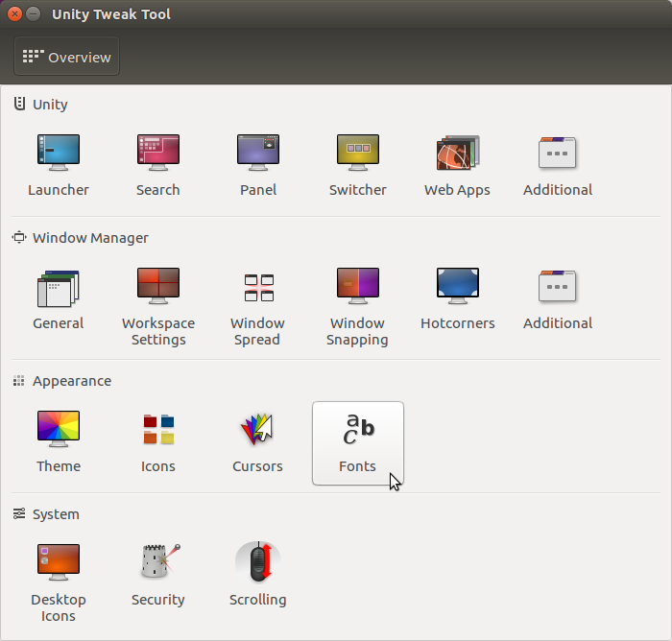Open the Theme appearance settings
This screenshot has height=641, width=672.
click(x=59, y=443)
